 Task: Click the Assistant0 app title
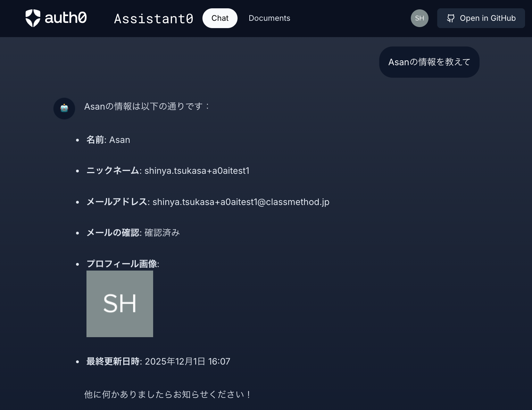[153, 18]
